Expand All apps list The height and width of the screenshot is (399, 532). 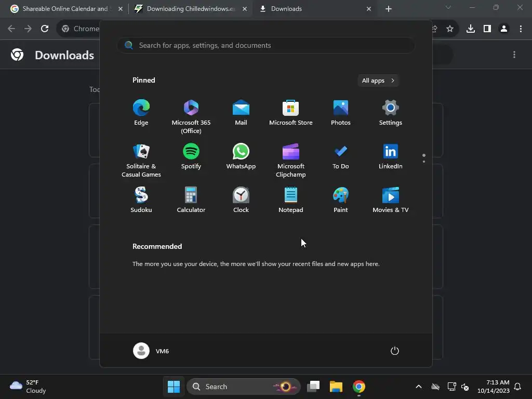(378, 81)
